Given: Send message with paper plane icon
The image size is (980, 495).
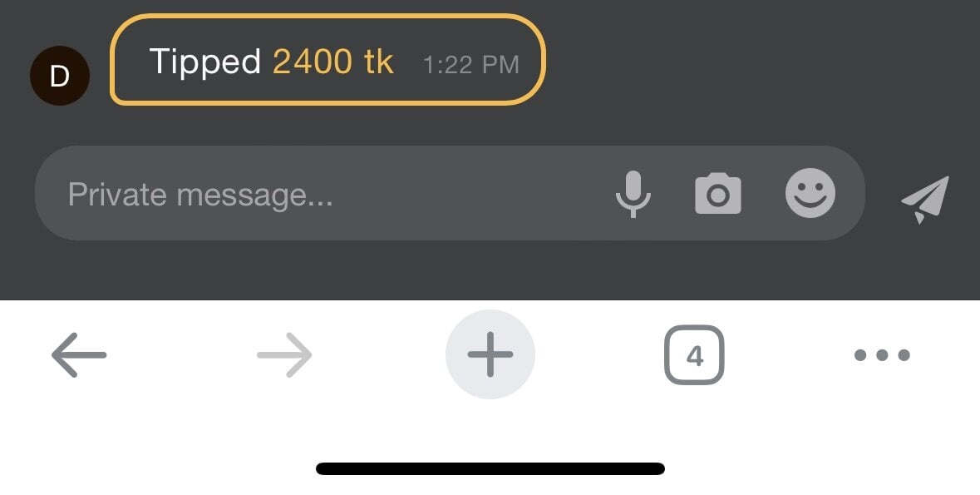Looking at the screenshot, I should 925,199.
